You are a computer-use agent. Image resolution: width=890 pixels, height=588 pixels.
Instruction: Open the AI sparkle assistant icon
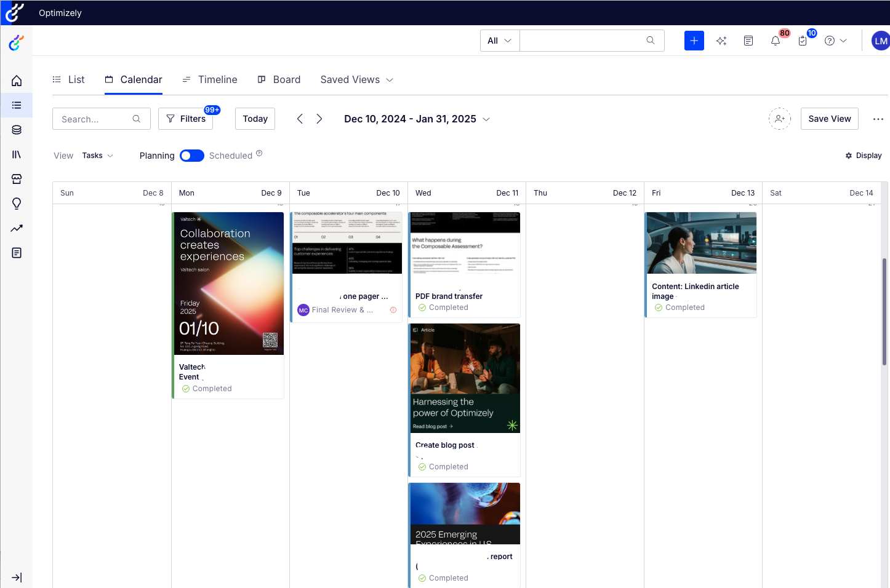point(721,41)
